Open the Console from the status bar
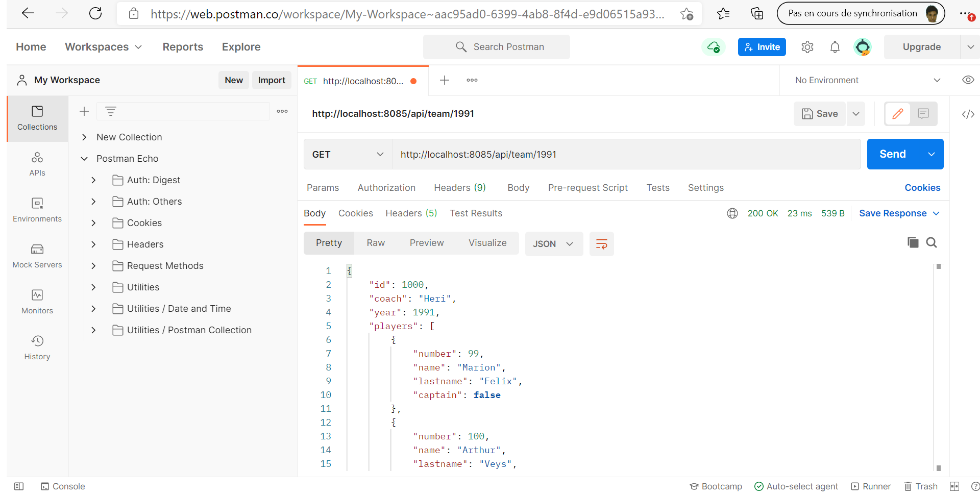 tap(63, 486)
